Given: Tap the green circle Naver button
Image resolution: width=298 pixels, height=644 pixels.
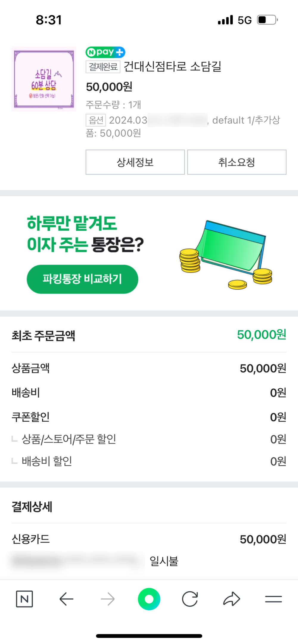Looking at the screenshot, I should click(149, 599).
